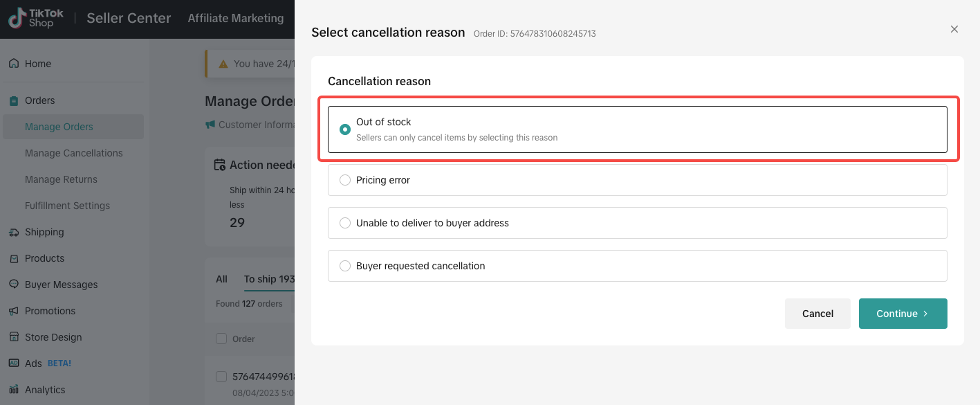Screen dimensions: 980x405
Task: Close the cancellation reason dialog
Action: coord(954,29)
